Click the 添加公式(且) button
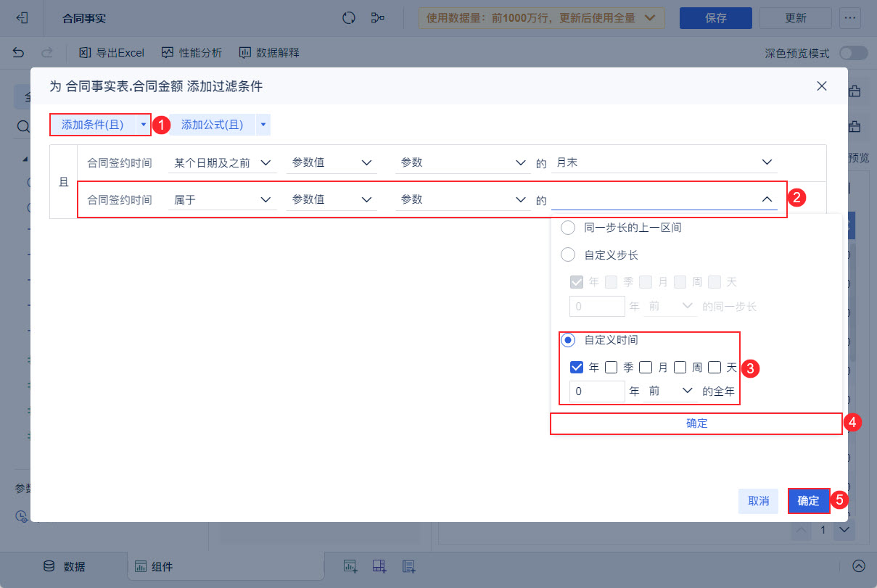 click(x=213, y=125)
